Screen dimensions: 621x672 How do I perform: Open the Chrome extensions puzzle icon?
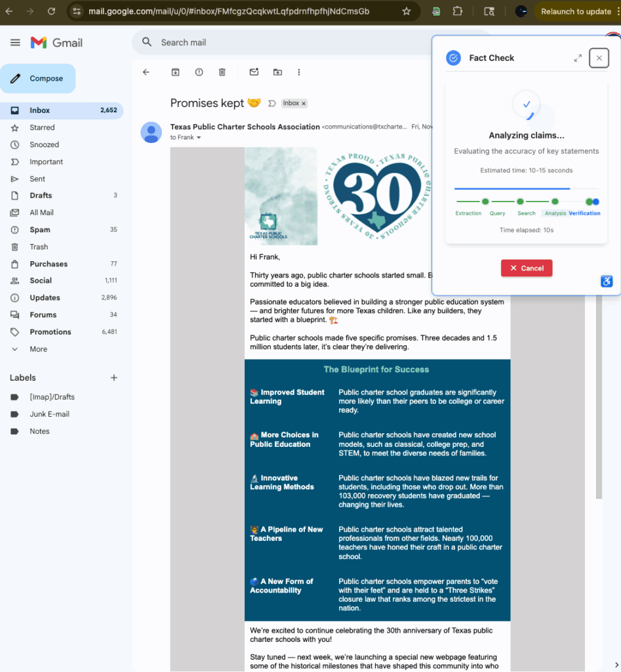tap(458, 11)
